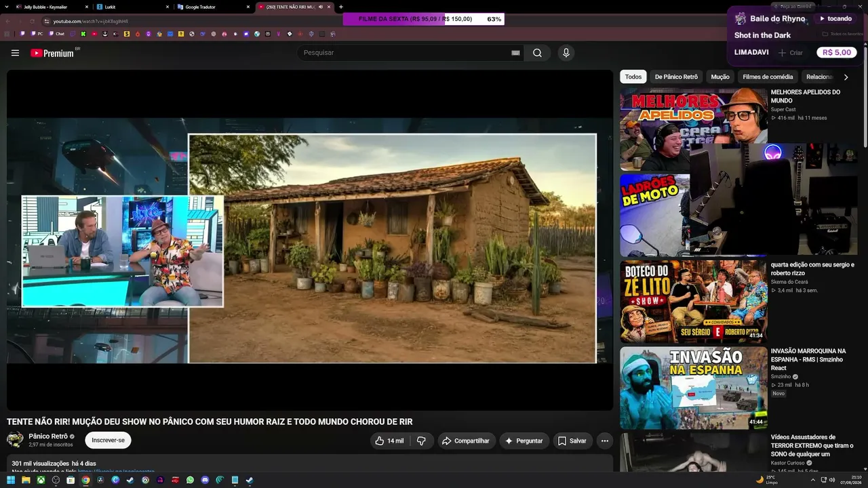The width and height of the screenshot is (868, 488).
Task: Mute the playing YouTube tab audio icon
Action: tap(321, 7)
